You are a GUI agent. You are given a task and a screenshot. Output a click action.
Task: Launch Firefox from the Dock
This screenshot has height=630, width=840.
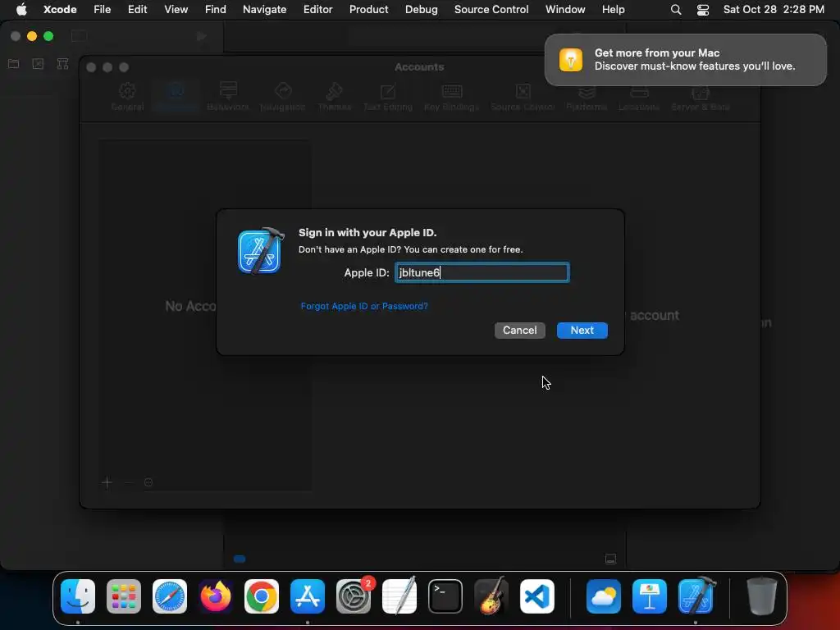[216, 596]
